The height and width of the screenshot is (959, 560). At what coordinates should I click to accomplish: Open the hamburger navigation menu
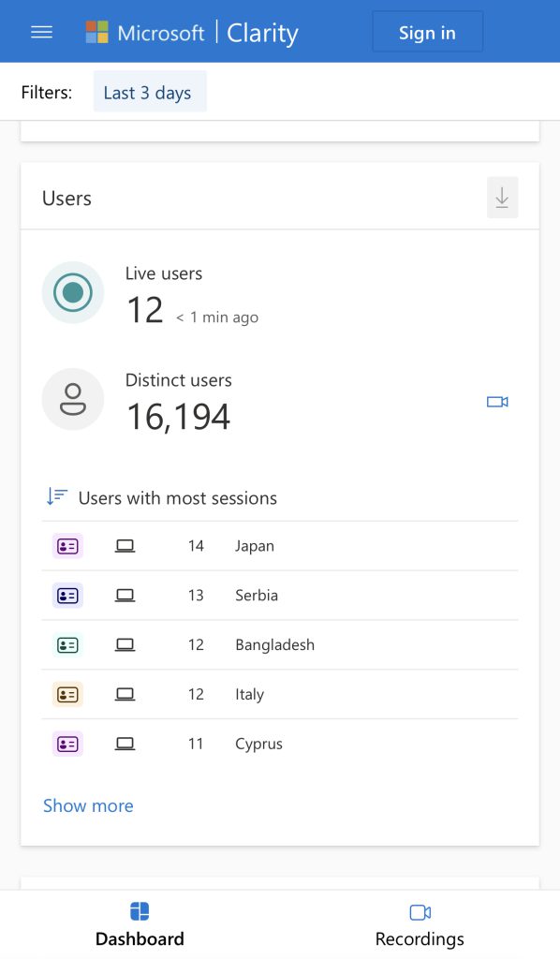point(41,32)
